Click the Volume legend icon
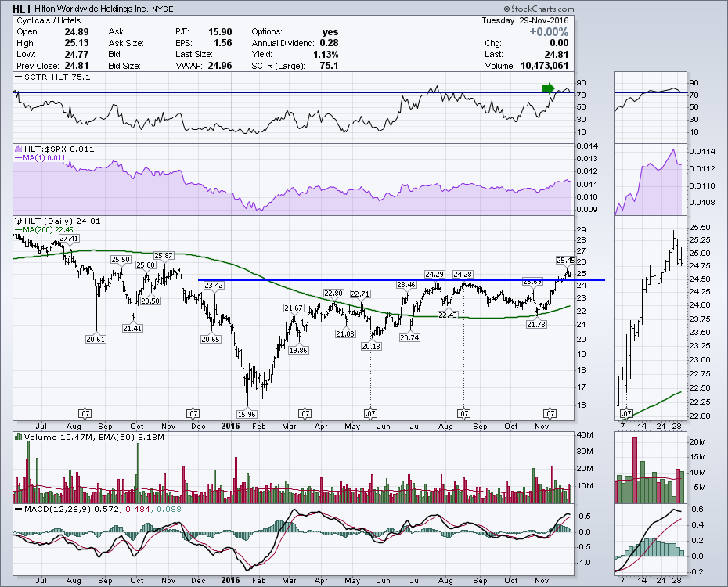Screen dimensions: 728x587 16,439
